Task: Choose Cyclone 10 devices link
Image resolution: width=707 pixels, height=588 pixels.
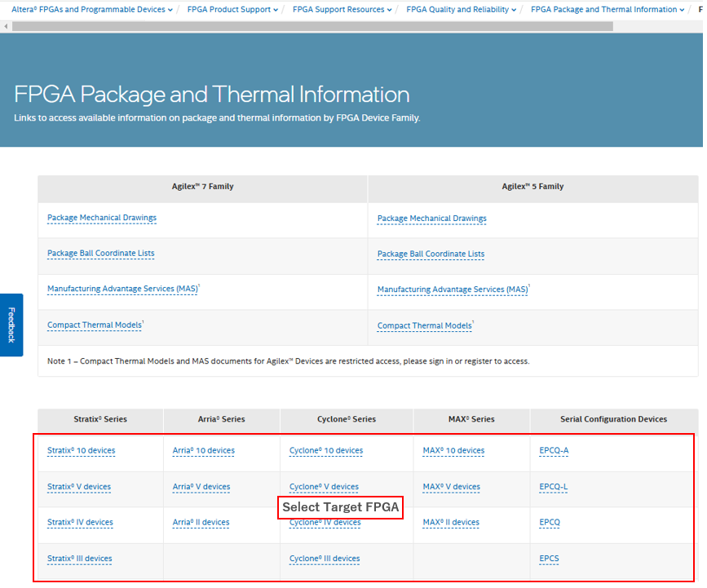Action: pos(326,450)
